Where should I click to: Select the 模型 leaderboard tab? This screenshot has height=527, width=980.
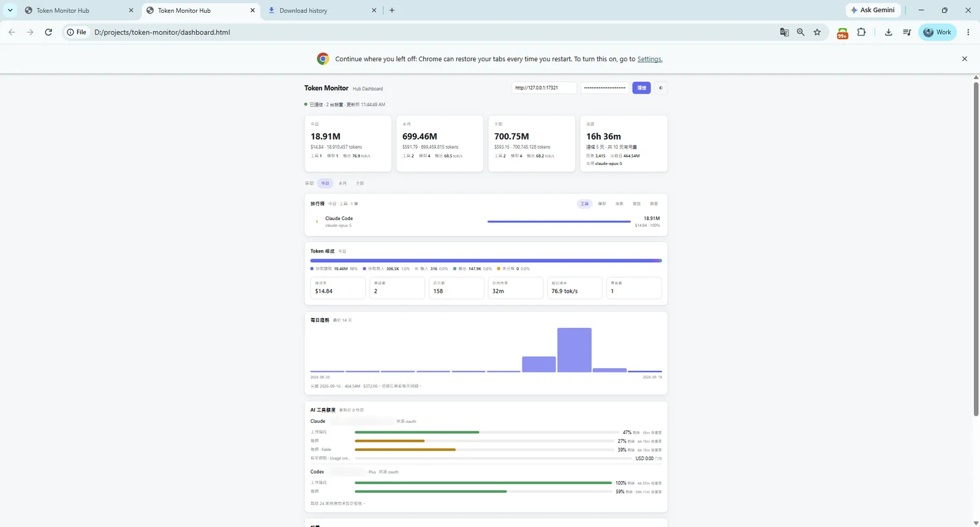(602, 203)
